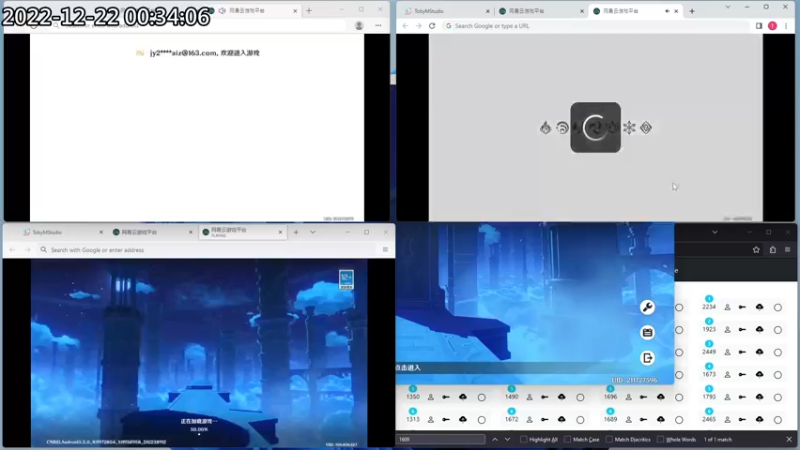Select the radio button for row 1350

481,397
